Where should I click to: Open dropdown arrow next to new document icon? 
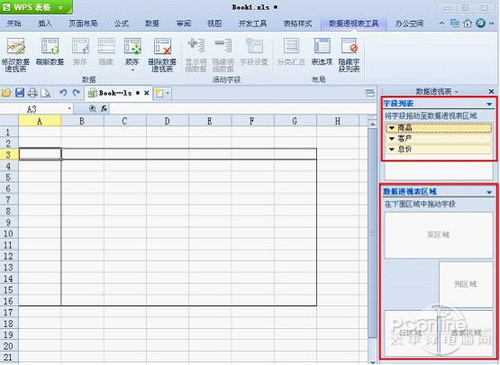168,93
